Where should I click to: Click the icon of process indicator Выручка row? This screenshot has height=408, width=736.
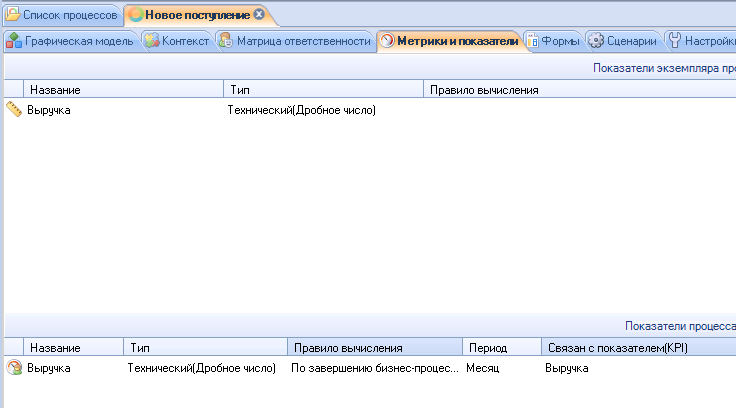coord(14,368)
